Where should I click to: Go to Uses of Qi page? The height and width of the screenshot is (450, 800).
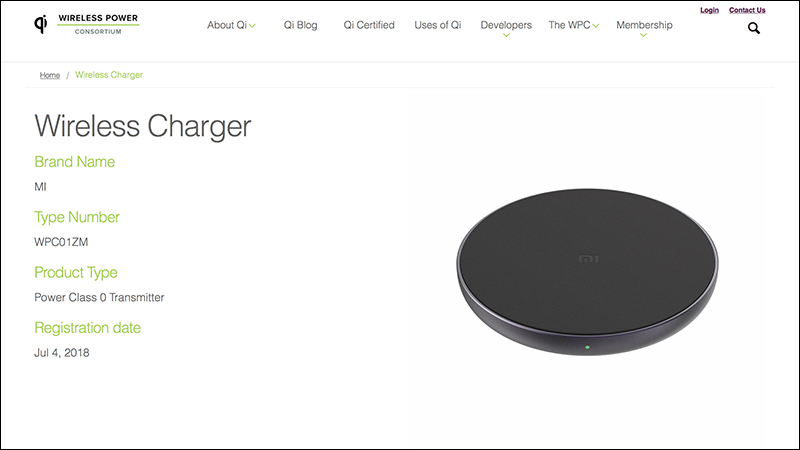click(438, 25)
